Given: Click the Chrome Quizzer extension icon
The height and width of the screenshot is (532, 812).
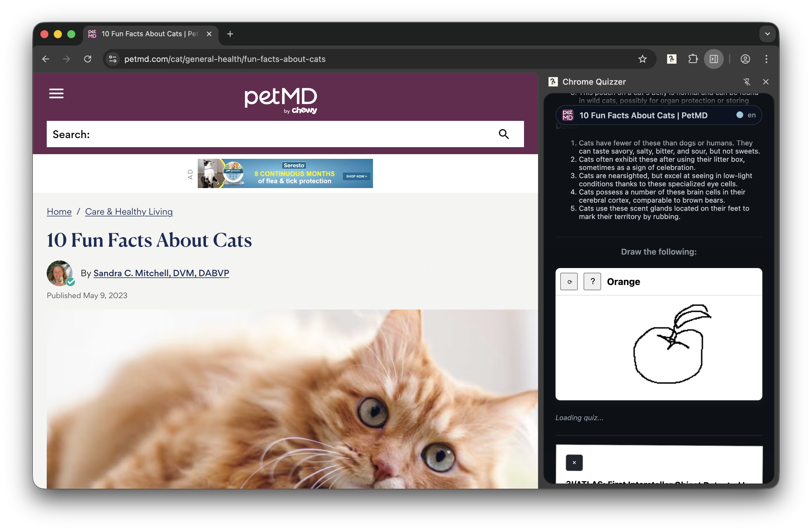Looking at the screenshot, I should coord(672,59).
